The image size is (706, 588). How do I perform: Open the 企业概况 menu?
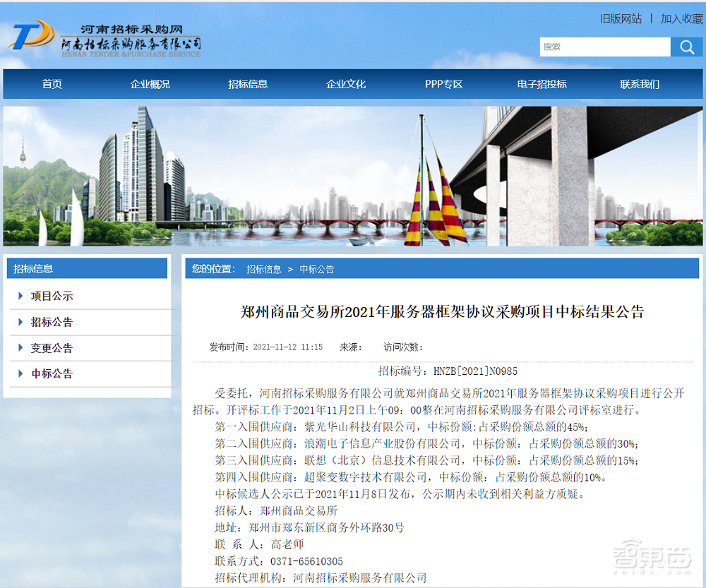coord(149,83)
